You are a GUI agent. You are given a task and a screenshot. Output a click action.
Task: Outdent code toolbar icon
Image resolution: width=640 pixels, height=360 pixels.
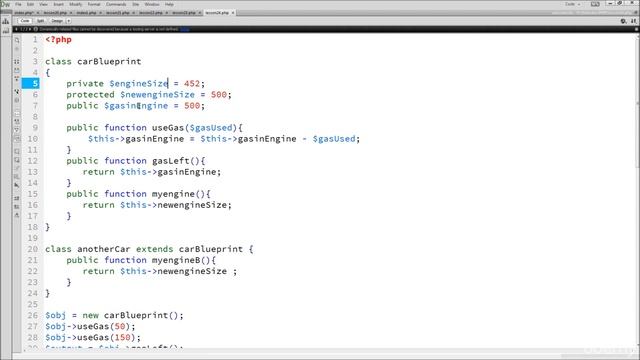point(17,207)
